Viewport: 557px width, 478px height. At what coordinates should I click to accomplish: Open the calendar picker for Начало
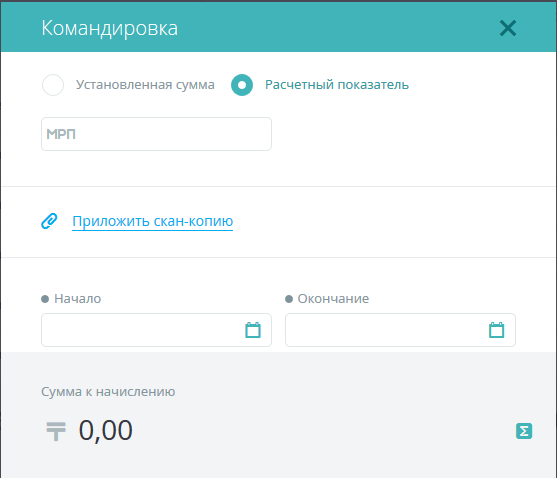click(253, 330)
